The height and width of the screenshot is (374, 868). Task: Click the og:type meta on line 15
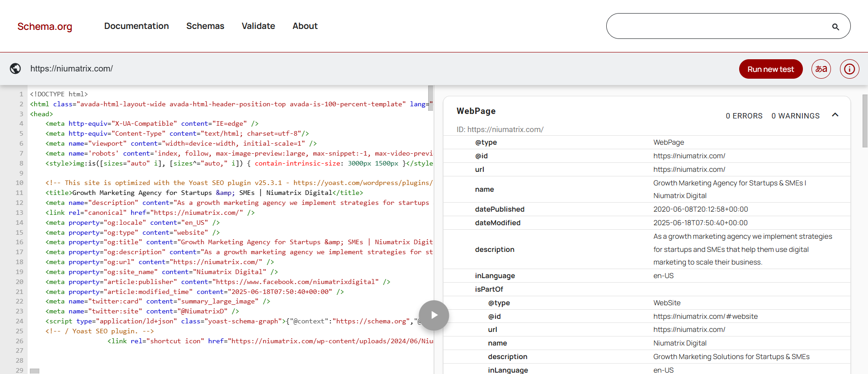point(132,232)
